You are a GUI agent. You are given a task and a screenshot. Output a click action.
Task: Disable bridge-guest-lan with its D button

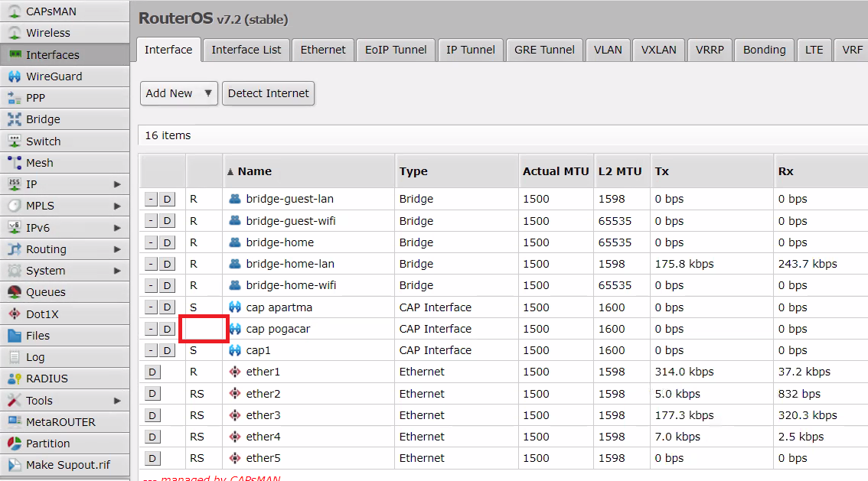(x=167, y=199)
